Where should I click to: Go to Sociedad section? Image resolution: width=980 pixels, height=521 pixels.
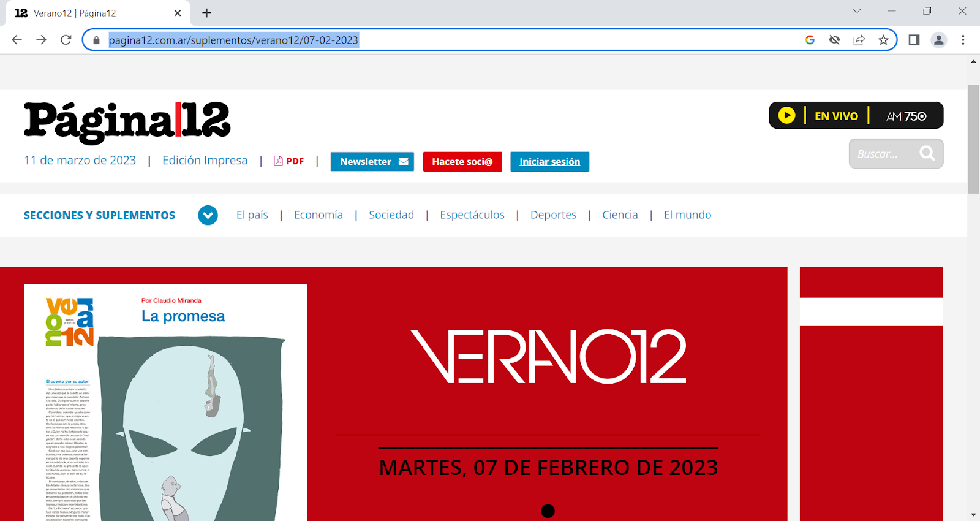tap(391, 215)
